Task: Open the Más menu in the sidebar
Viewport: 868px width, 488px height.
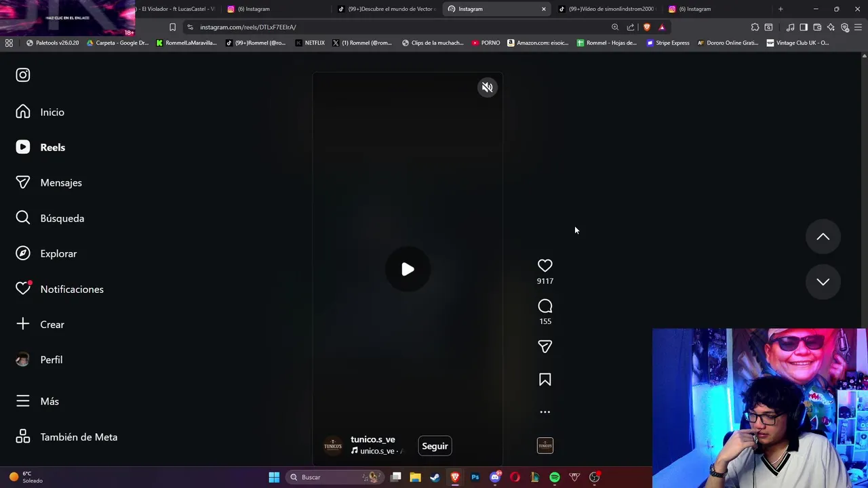Action: tap(37, 401)
